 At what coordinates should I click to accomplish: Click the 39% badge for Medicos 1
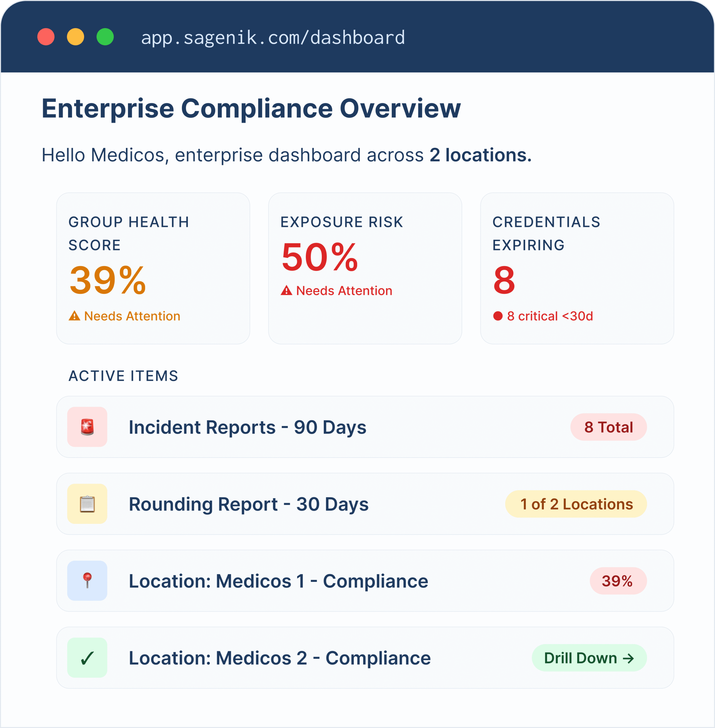click(x=618, y=581)
